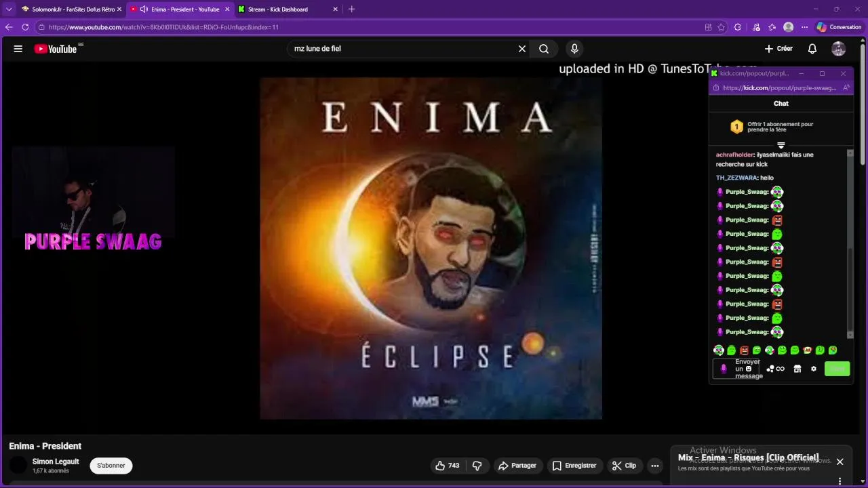Open YouTube notifications bell
This screenshot has height=488, width=868.
point(812,49)
